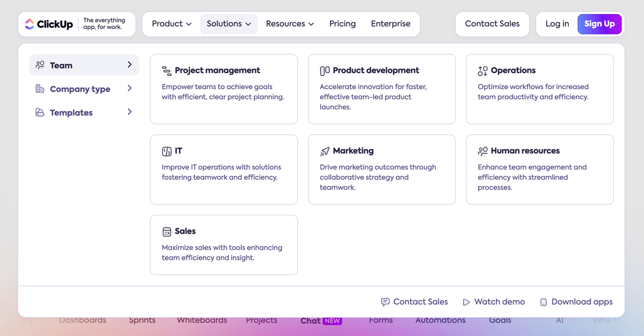This screenshot has height=336, width=644.
Task: Click the Templates icon in the sidebar
Action: click(40, 112)
